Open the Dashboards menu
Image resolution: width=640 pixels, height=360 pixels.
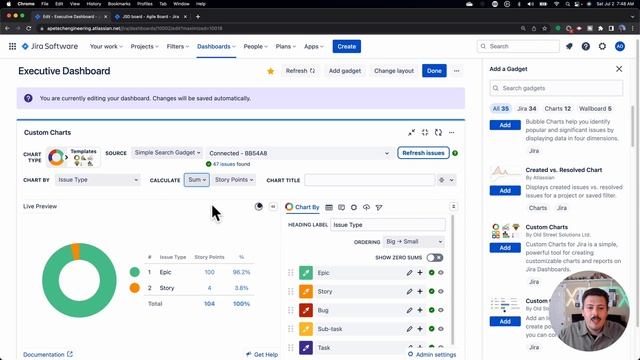pos(216,47)
